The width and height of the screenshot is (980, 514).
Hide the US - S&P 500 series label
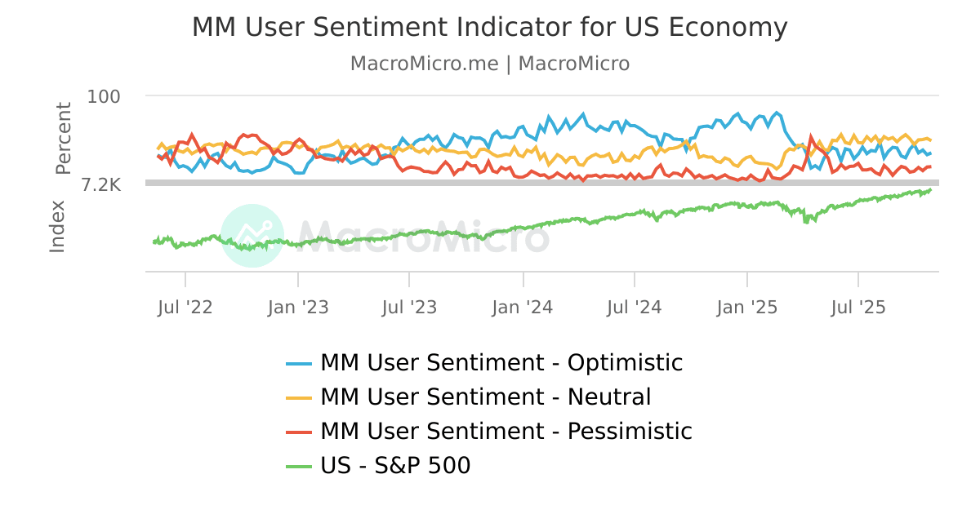395,467
